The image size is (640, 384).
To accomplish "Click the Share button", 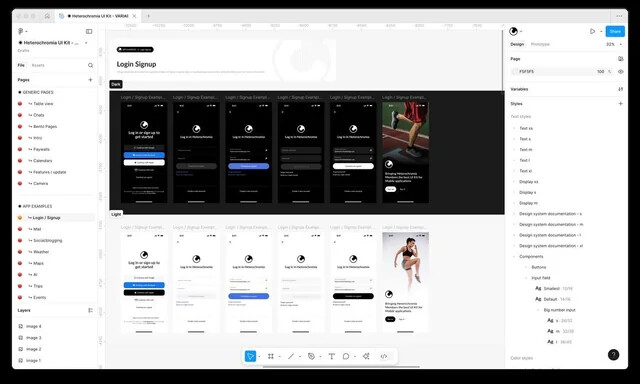I will click(615, 31).
